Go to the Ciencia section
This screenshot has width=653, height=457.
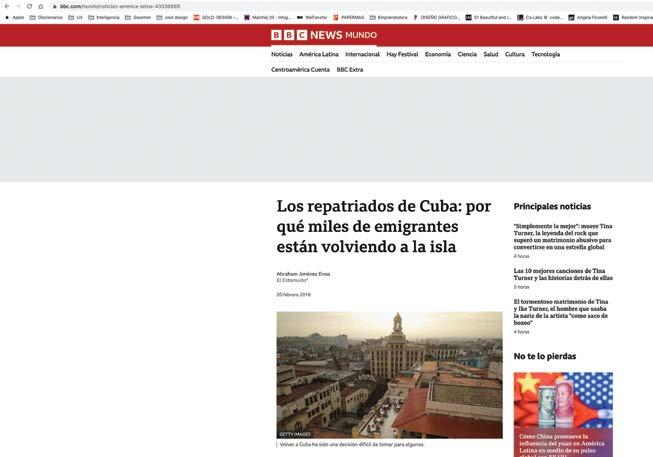tap(467, 54)
